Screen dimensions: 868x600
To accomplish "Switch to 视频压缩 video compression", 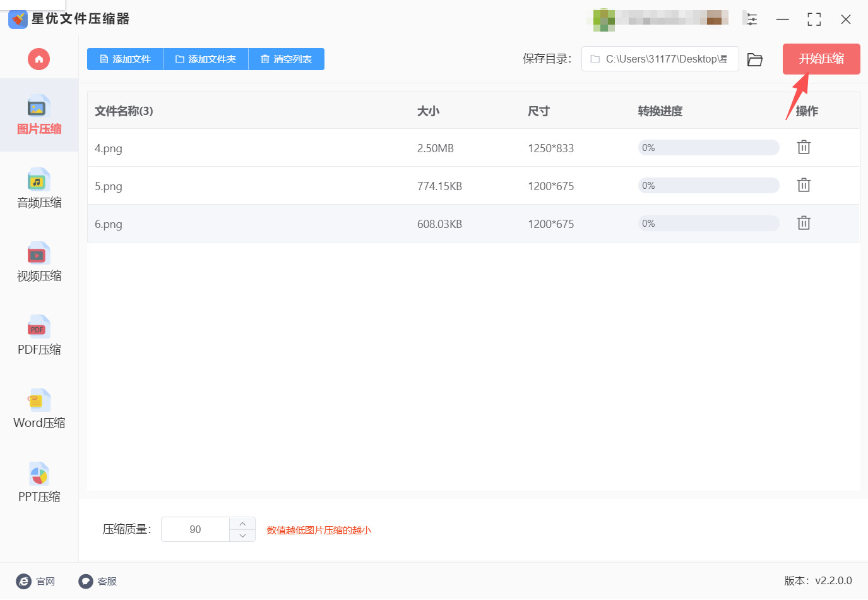I will [39, 262].
